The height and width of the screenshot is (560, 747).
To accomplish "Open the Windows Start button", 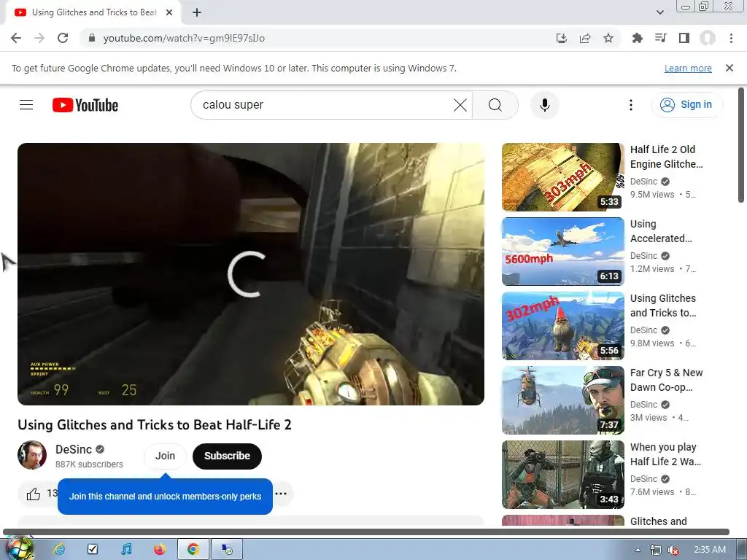I will coord(19,548).
